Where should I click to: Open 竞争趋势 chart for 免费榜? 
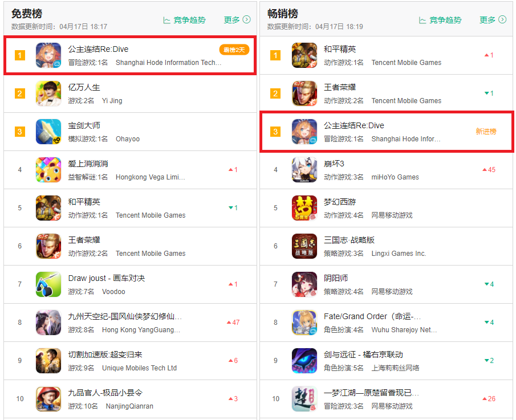[x=185, y=20]
